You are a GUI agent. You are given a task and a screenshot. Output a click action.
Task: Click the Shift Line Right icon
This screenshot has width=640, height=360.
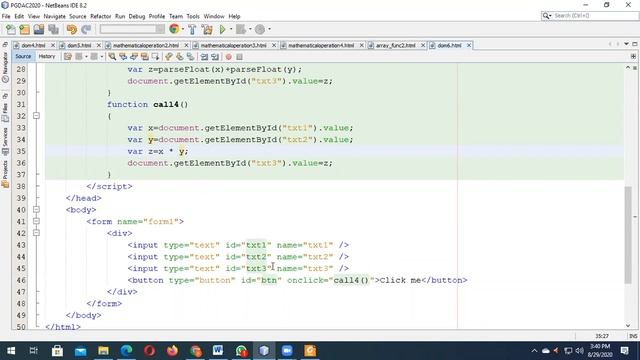[x=215, y=57]
